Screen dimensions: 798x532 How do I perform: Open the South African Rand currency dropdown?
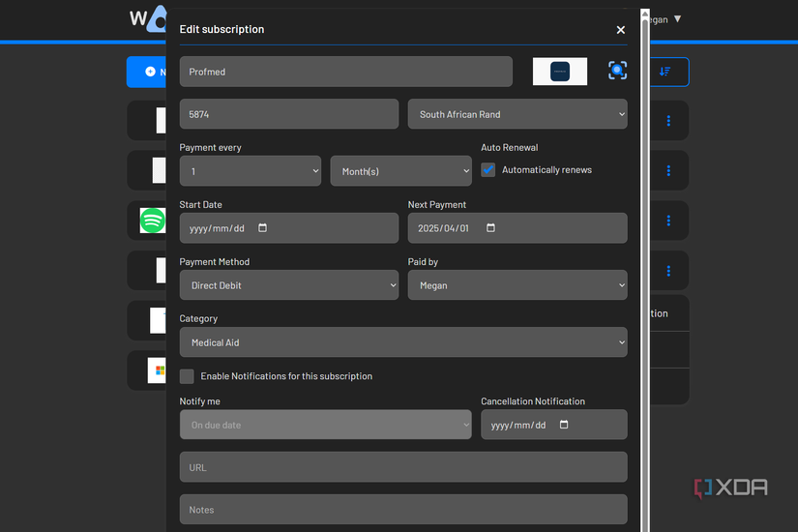(517, 114)
